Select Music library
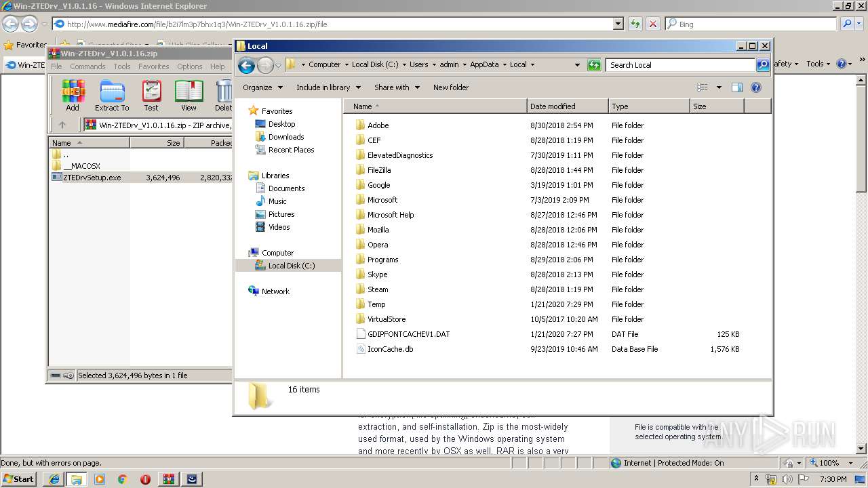 tap(277, 201)
